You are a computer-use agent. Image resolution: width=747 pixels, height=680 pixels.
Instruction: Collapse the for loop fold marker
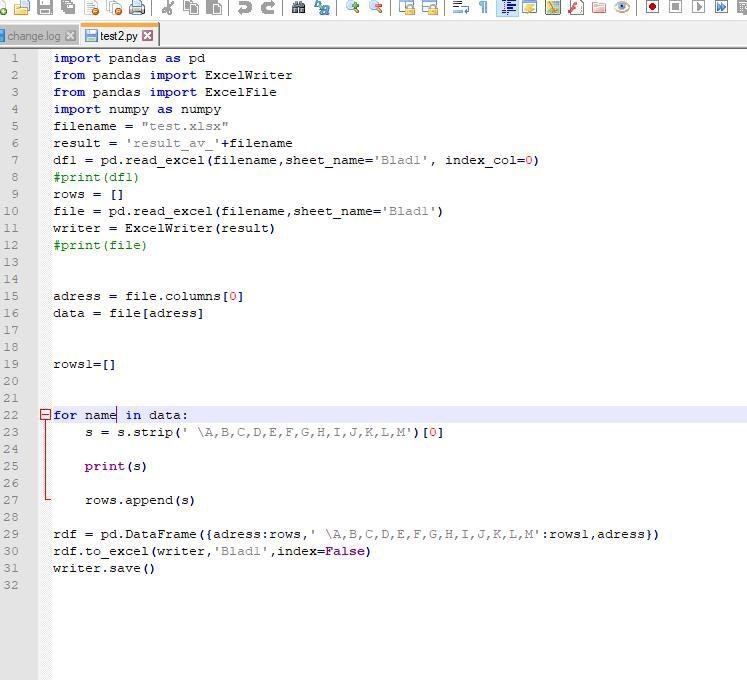[45, 415]
